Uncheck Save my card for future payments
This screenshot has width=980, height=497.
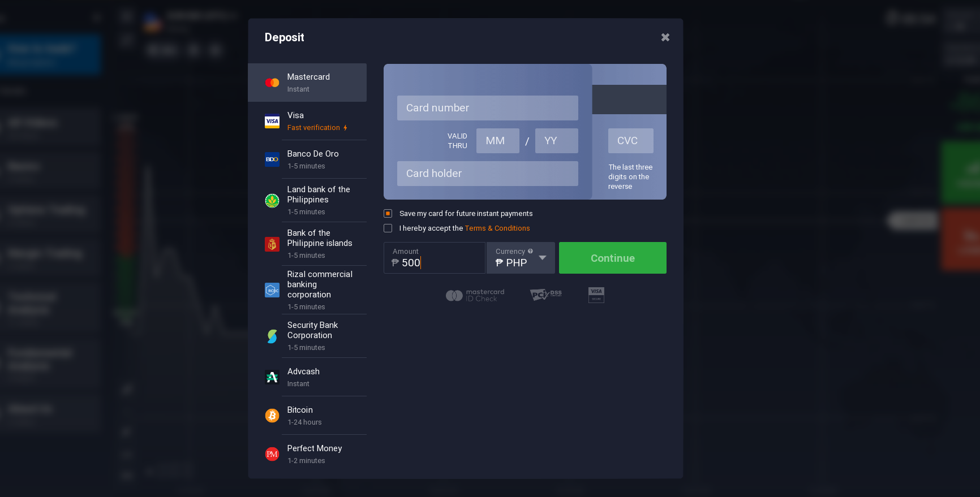388,214
